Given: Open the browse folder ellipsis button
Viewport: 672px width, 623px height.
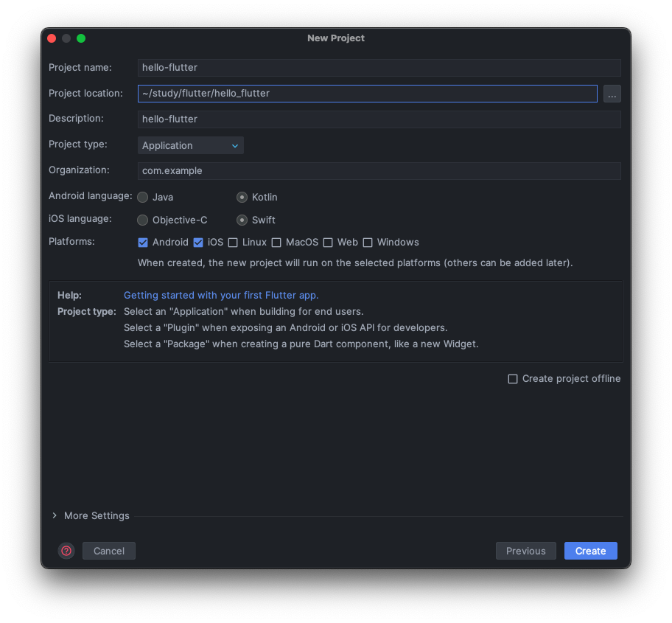Looking at the screenshot, I should click(x=612, y=94).
